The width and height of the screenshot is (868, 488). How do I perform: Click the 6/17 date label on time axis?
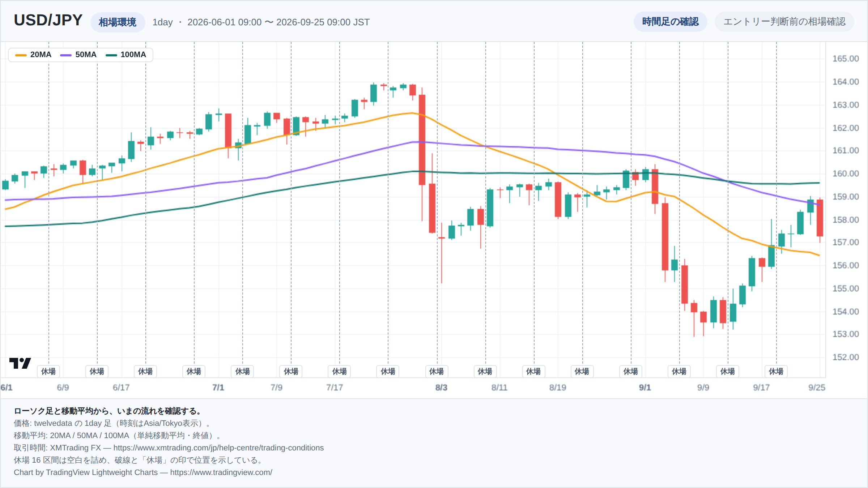click(121, 388)
